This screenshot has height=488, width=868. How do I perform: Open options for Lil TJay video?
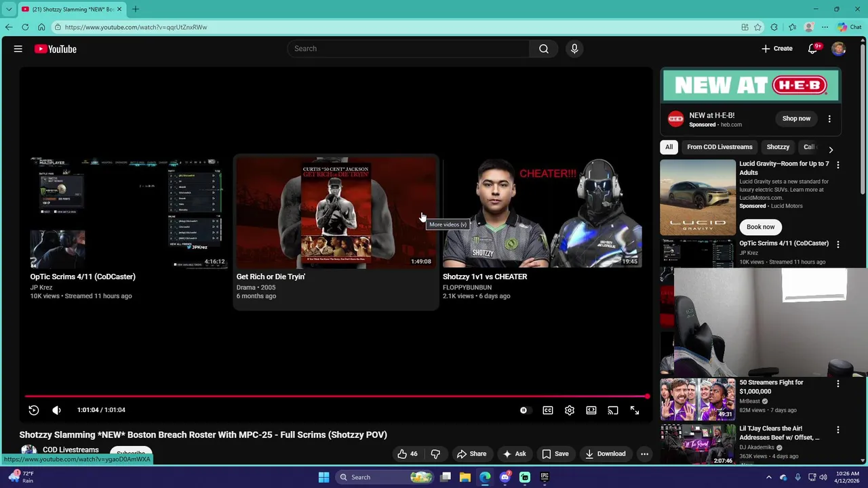838,430
